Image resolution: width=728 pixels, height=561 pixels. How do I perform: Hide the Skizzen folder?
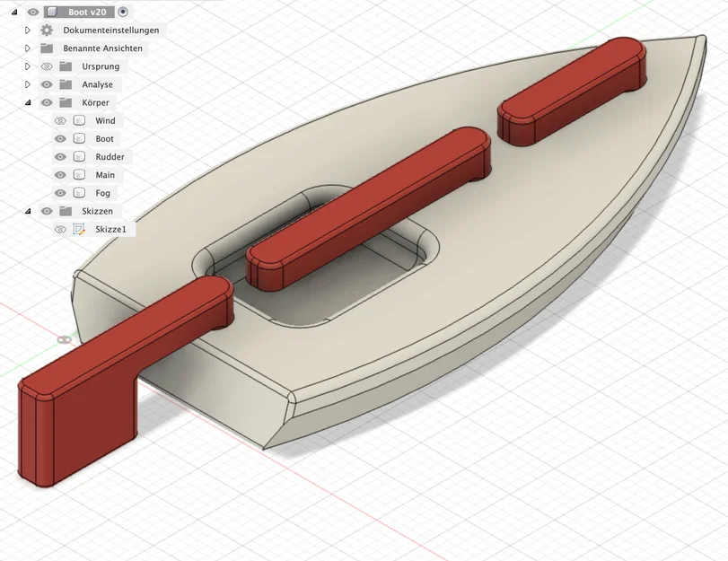pyautogui.click(x=47, y=211)
